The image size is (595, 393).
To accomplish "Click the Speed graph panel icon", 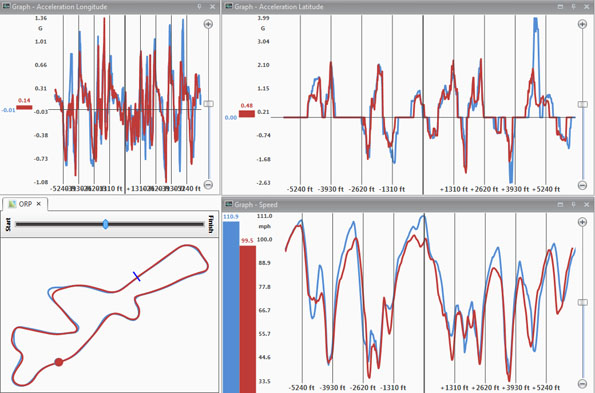I will pyautogui.click(x=228, y=204).
